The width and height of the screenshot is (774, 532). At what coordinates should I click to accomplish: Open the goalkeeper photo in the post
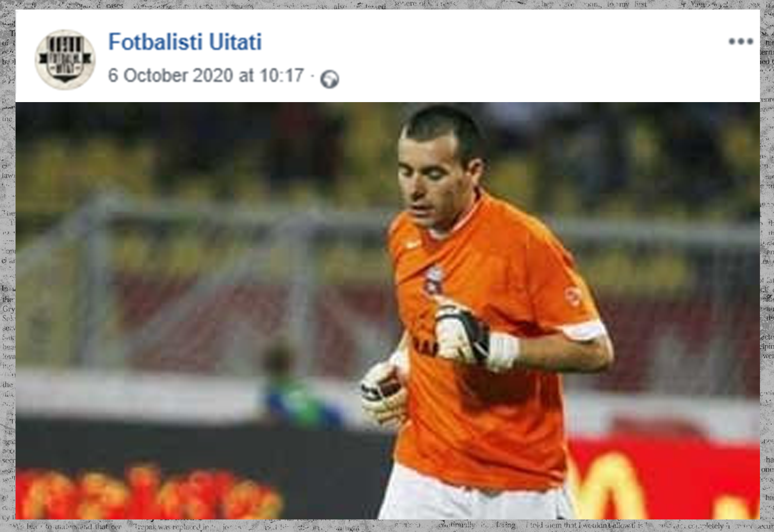[x=388, y=310]
